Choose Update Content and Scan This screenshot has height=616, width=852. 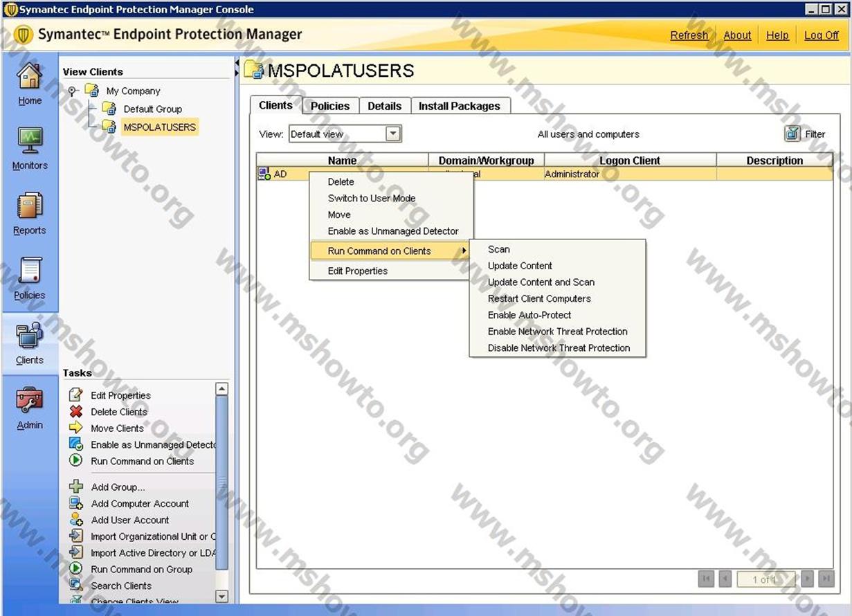click(557, 282)
